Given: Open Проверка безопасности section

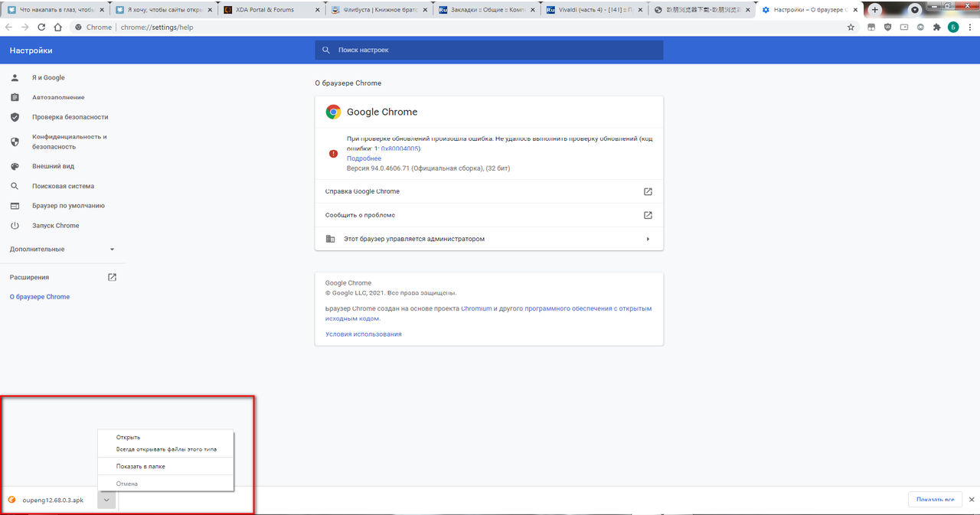Looking at the screenshot, I should 70,117.
